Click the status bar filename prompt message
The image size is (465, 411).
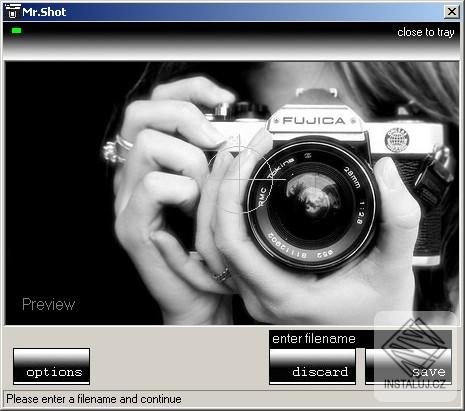click(94, 399)
